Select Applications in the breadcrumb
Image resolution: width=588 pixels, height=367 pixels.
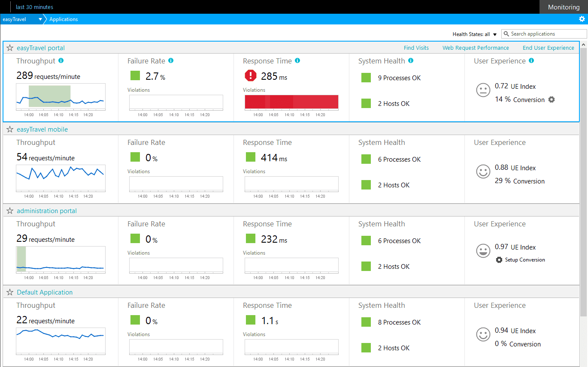tap(64, 19)
